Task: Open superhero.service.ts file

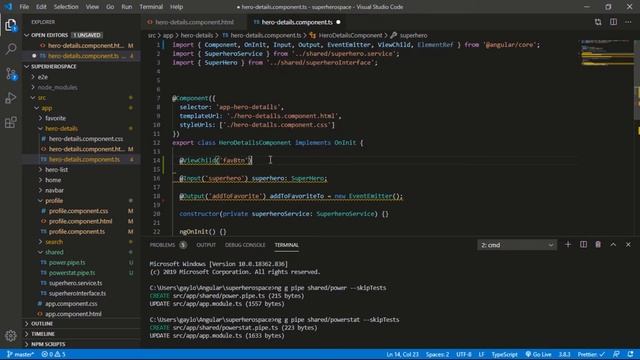Action: 76,283
